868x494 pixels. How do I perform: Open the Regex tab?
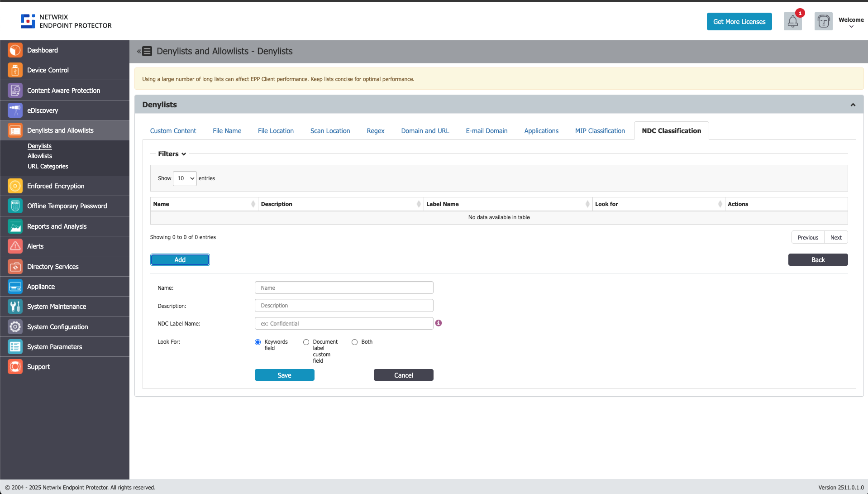click(x=375, y=130)
